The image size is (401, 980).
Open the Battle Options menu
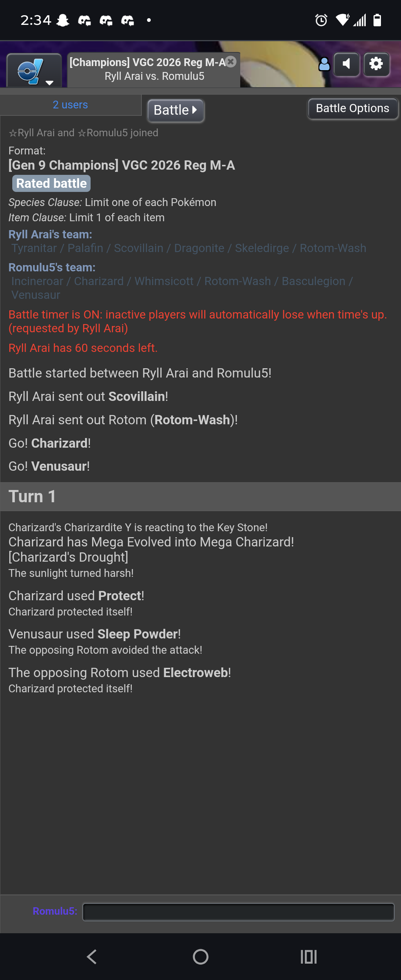coord(353,108)
